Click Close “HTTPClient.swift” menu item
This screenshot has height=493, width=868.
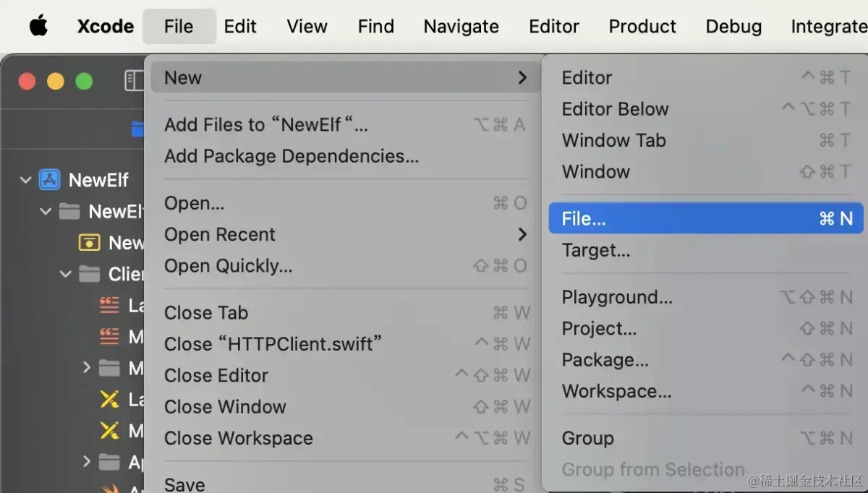(273, 344)
